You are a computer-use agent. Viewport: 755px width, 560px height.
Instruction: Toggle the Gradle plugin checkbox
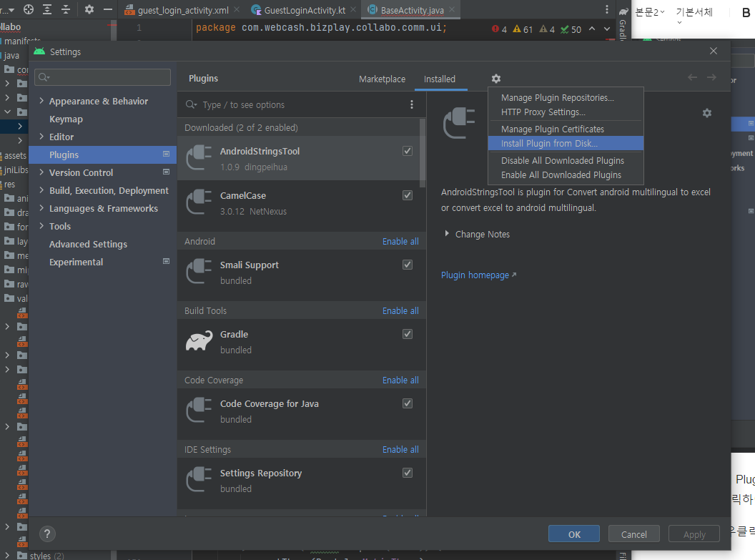click(408, 334)
